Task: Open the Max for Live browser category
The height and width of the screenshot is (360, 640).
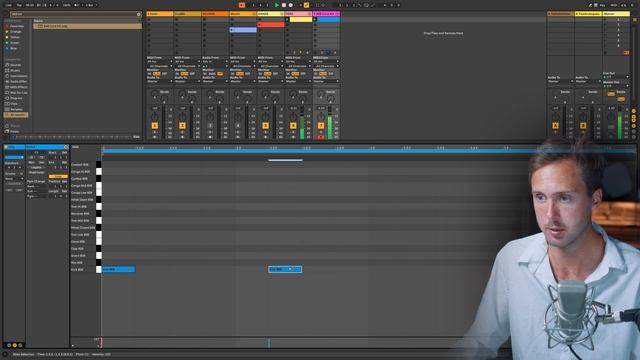Action: coord(16,93)
